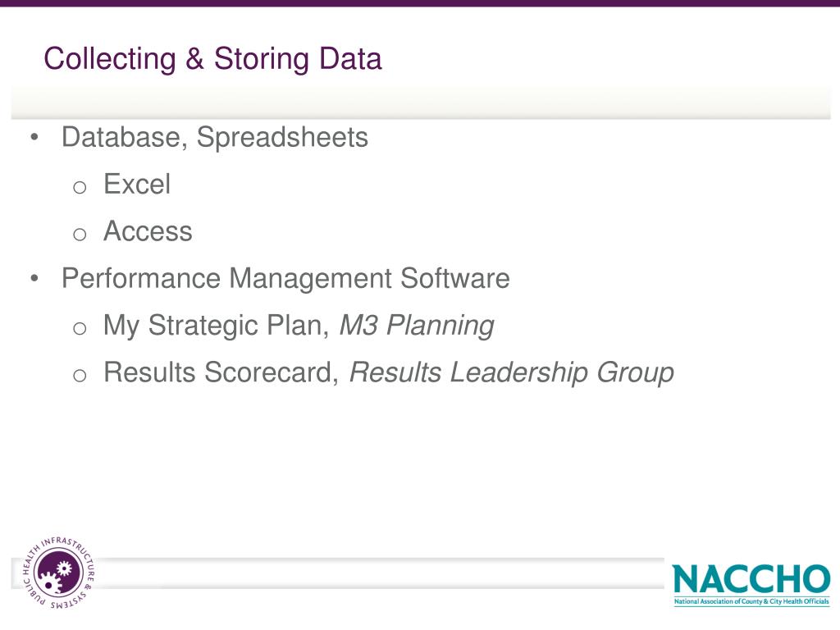Click the italic M3 Planning text

[417, 325]
